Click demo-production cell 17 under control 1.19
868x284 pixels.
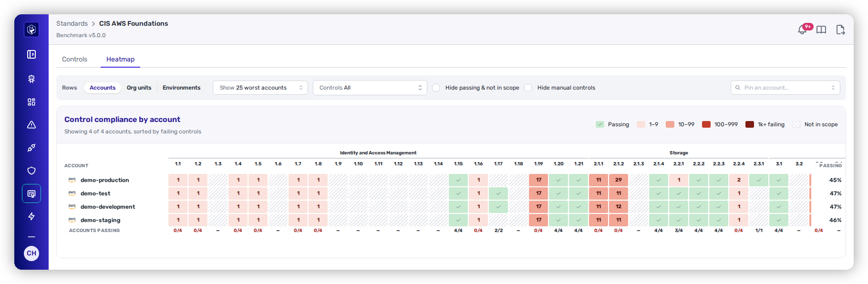tap(538, 180)
